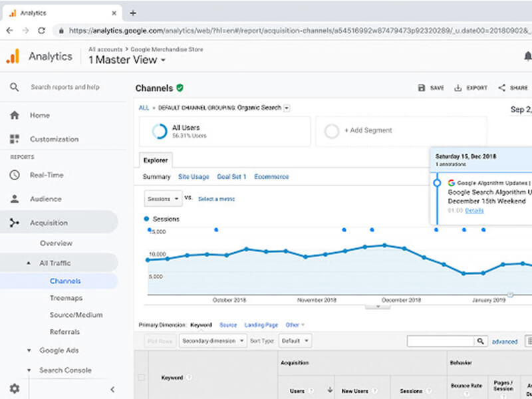Go forward in browser history
The height and width of the screenshot is (399, 532).
[x=26, y=31]
